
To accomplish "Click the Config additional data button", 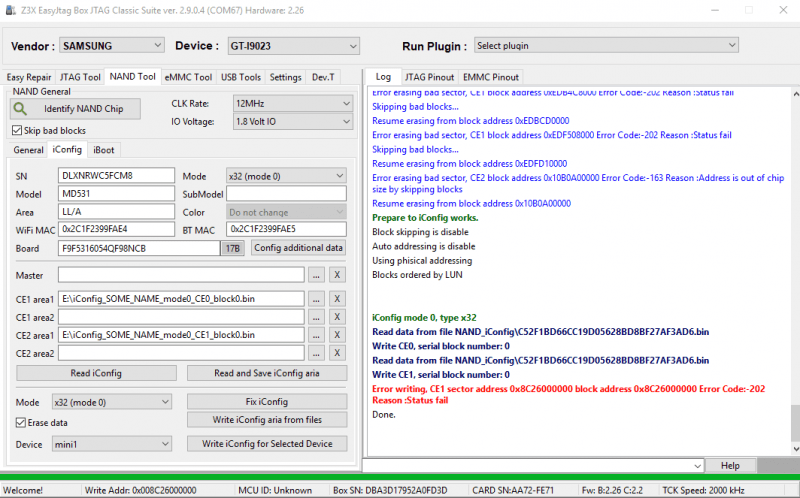I will point(298,248).
